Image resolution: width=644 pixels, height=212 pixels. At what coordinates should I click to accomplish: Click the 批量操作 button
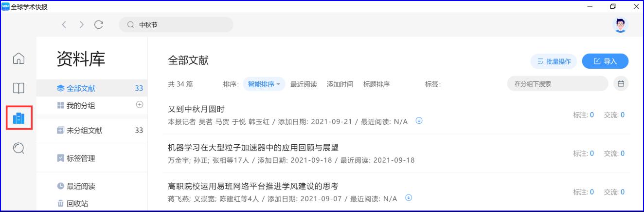554,61
